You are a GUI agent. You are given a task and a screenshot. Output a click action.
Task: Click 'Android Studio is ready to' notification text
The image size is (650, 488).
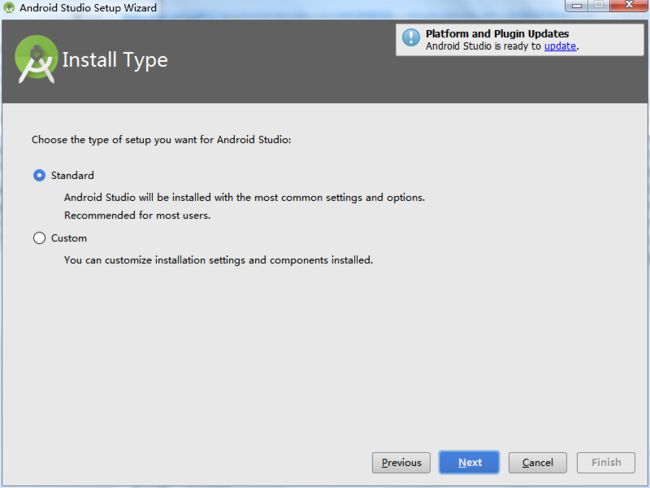pos(483,46)
